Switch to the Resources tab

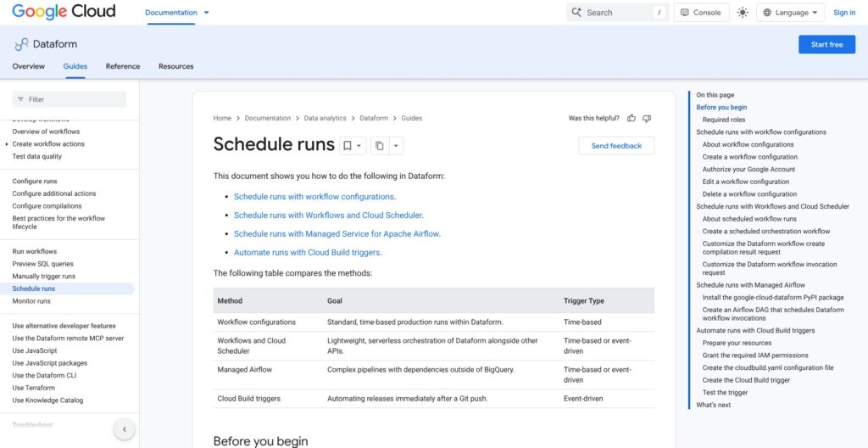[x=176, y=66]
